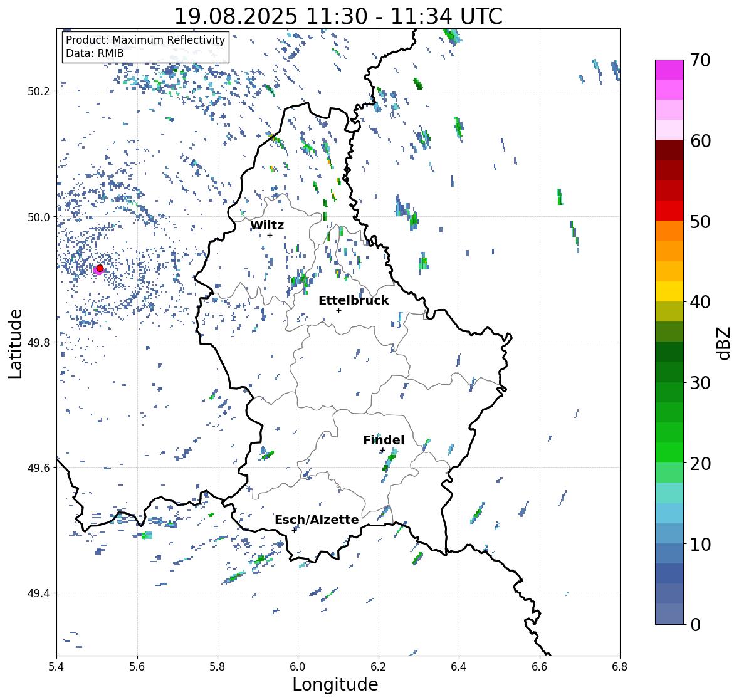
Task: Click the plus marker below Findel
Action: [383, 451]
